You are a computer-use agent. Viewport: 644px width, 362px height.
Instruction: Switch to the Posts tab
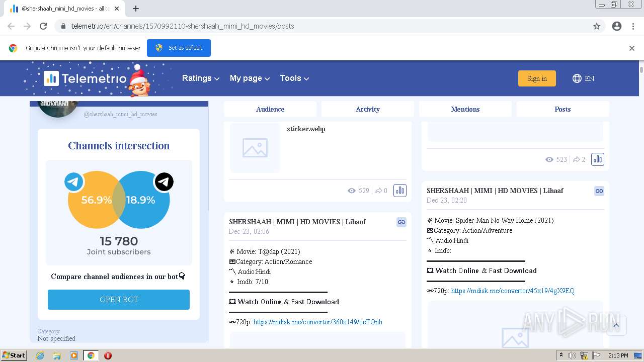(562, 109)
